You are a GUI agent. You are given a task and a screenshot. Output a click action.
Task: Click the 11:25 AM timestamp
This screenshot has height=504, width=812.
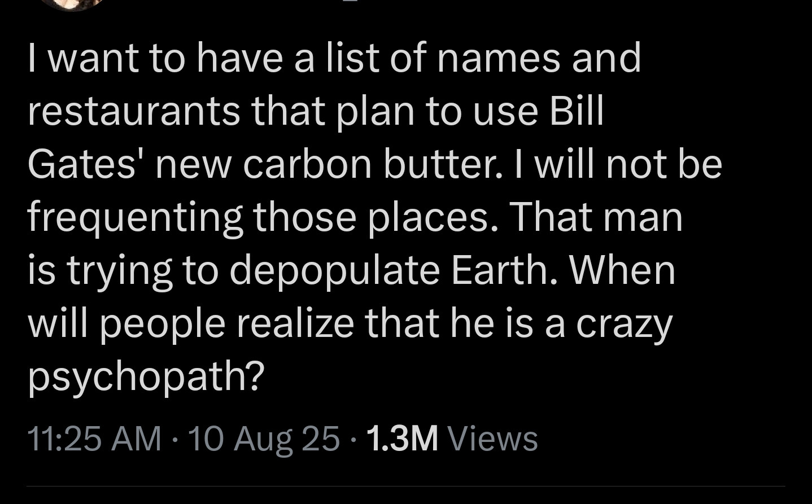(94, 439)
